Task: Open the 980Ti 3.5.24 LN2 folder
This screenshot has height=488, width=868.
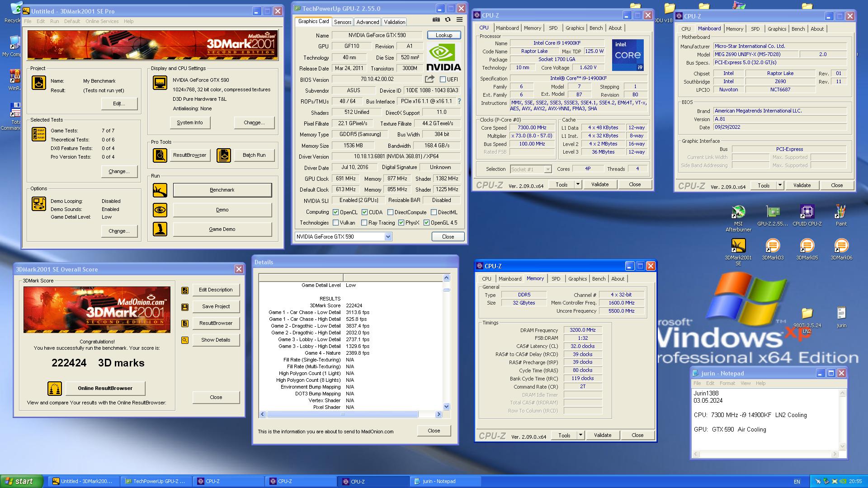Action: click(807, 320)
